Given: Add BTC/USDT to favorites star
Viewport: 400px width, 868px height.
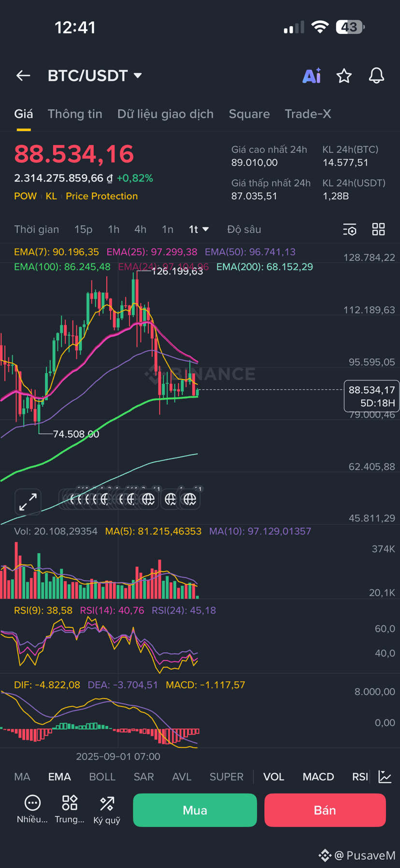Looking at the screenshot, I should pyautogui.click(x=344, y=75).
